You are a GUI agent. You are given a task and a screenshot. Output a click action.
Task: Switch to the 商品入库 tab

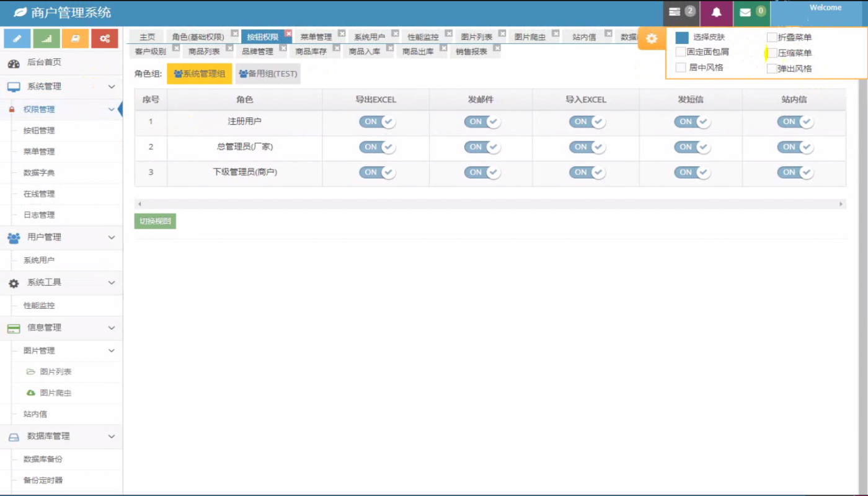[x=365, y=51]
